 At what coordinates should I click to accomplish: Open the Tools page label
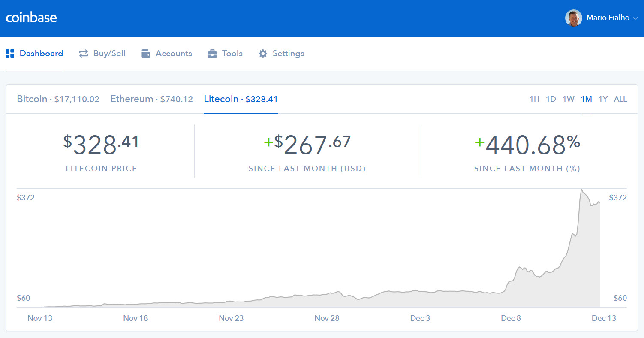pyautogui.click(x=232, y=54)
